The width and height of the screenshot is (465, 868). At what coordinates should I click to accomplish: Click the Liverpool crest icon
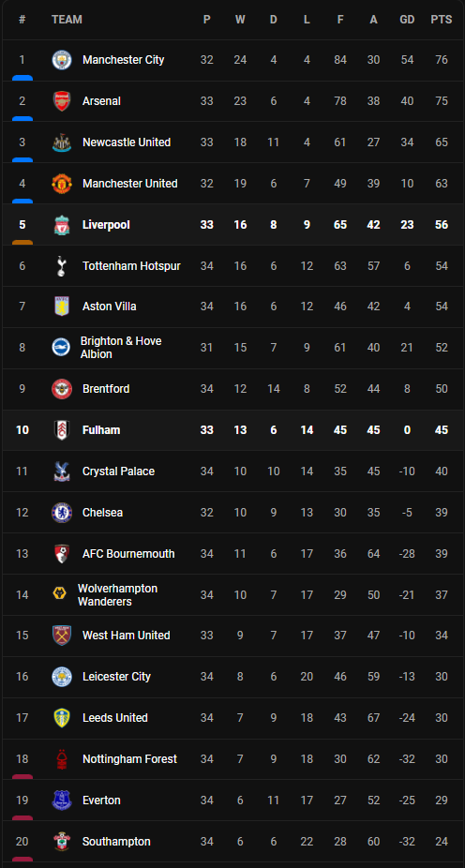pos(62,225)
